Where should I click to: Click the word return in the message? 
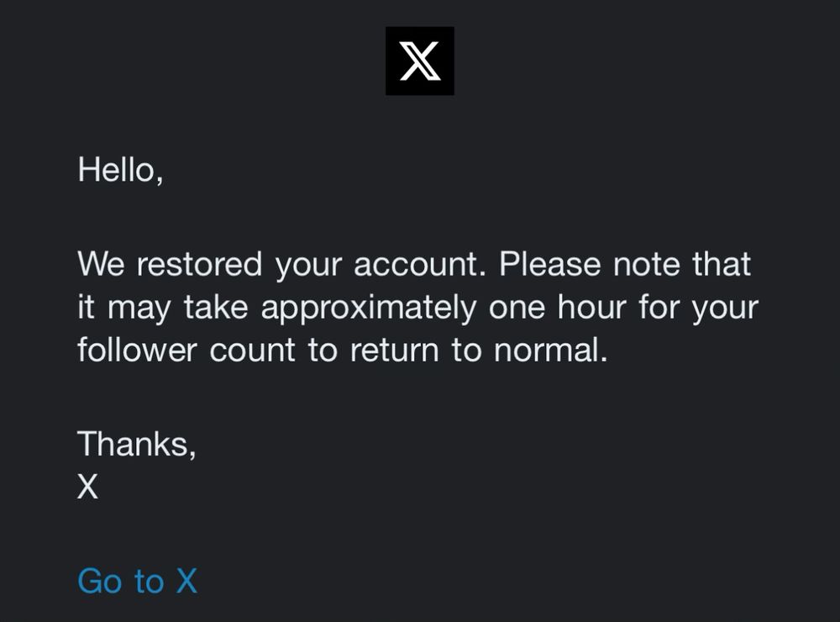click(x=394, y=351)
